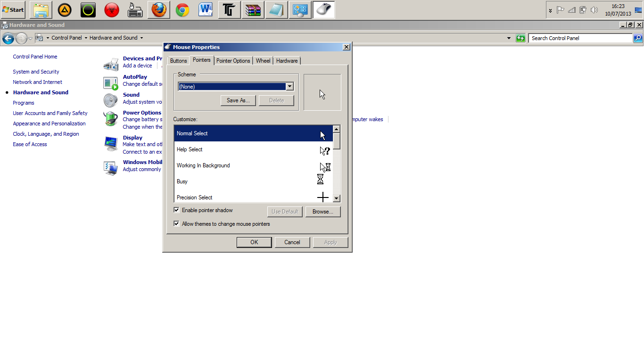Go to Control Panel Home
Screen dimensions: 644x362
tap(35, 57)
